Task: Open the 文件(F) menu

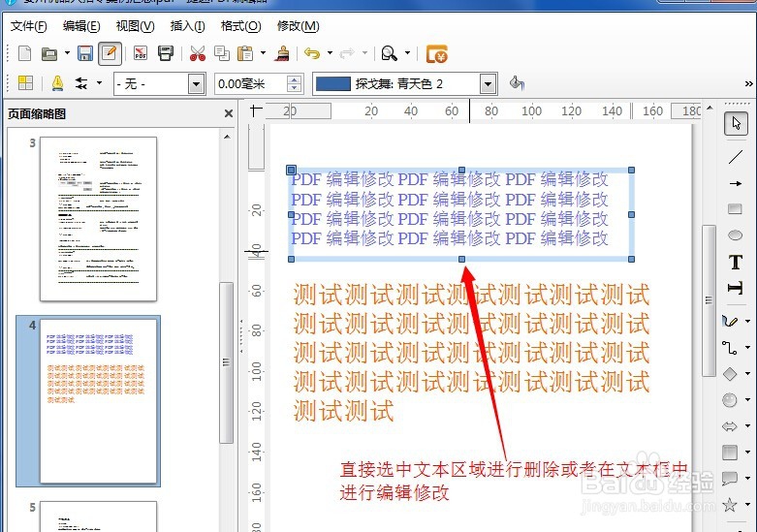Action: (x=28, y=26)
